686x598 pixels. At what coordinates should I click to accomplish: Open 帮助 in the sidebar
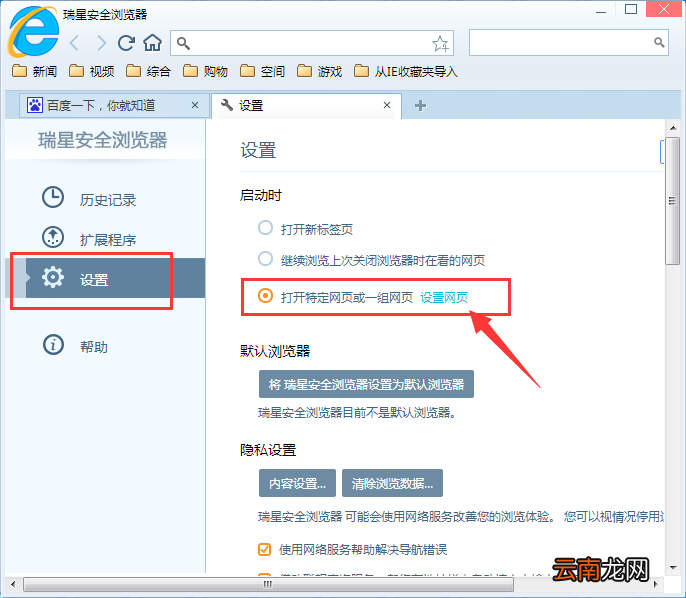[x=94, y=347]
